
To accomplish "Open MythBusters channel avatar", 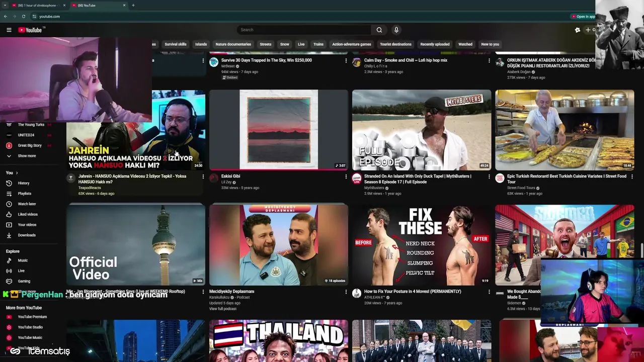I will coord(357,178).
